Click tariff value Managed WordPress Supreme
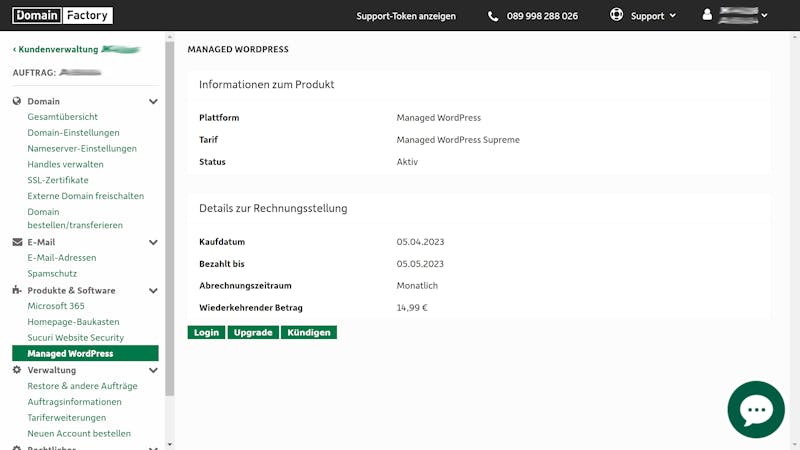The width and height of the screenshot is (800, 450). click(458, 140)
